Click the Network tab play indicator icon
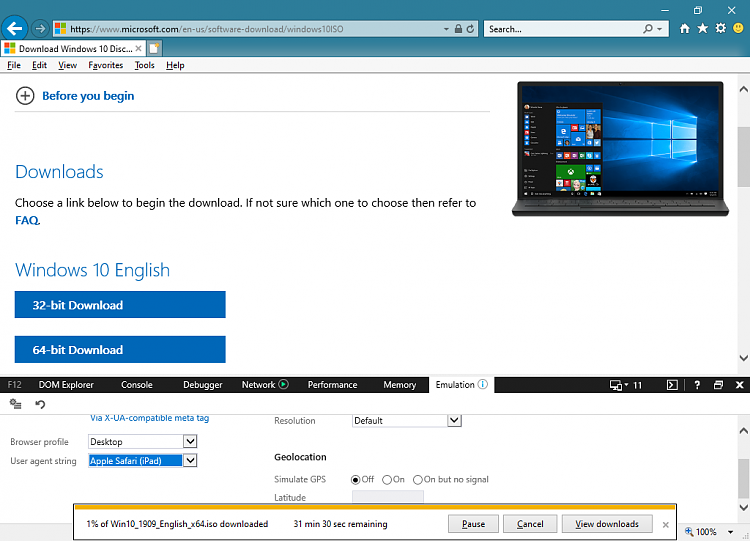The image size is (750, 541). [x=284, y=384]
